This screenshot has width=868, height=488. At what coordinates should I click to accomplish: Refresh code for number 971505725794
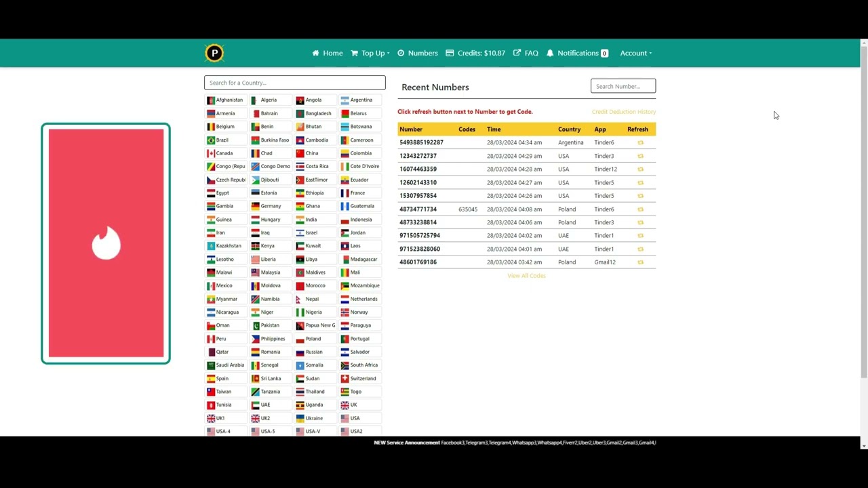click(x=640, y=236)
